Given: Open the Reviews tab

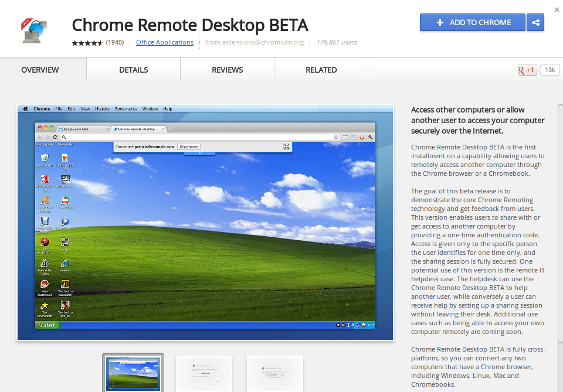Looking at the screenshot, I should pos(228,70).
